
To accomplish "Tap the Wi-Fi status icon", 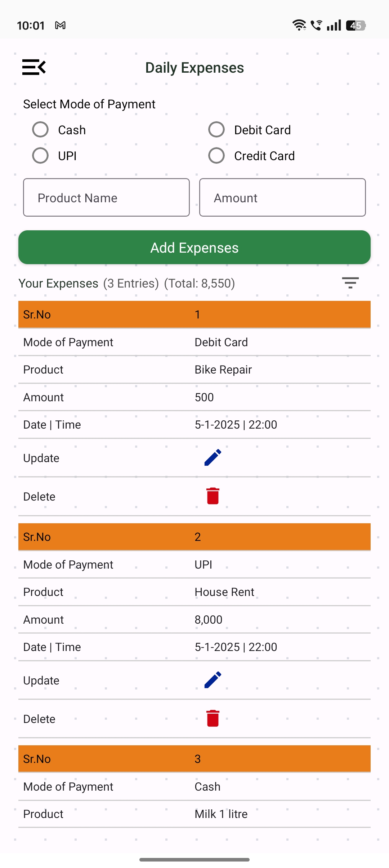I will pos(299,25).
